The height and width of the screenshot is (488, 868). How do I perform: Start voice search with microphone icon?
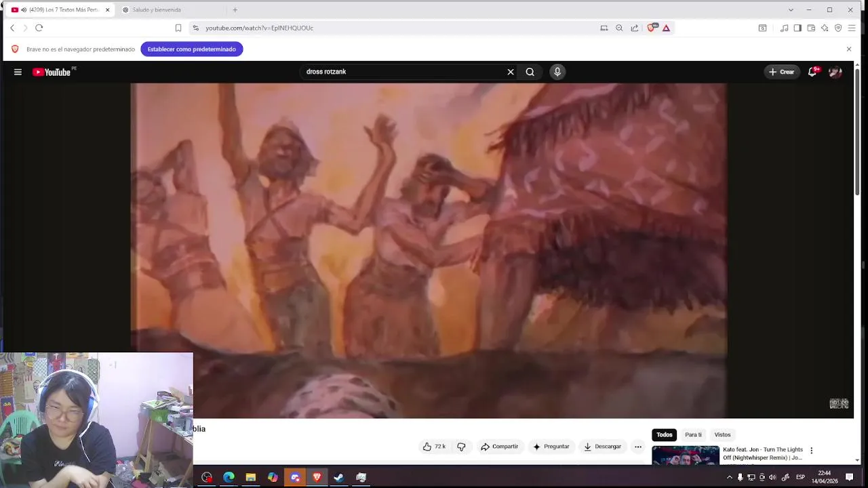click(x=557, y=72)
